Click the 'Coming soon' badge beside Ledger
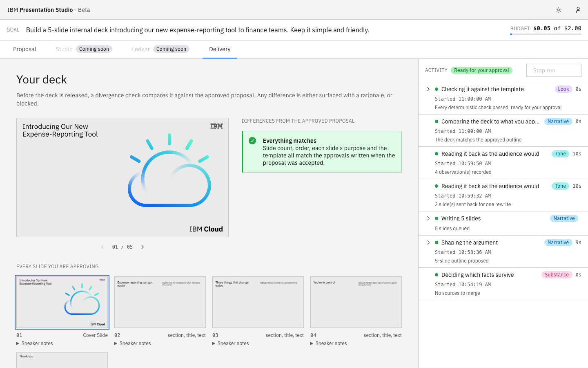588x368 pixels. coord(171,49)
